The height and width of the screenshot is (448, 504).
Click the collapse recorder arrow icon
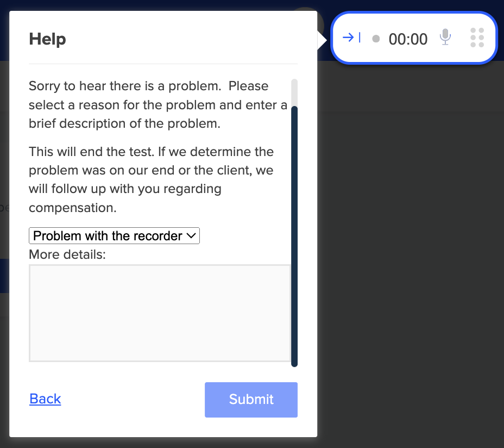click(x=351, y=38)
